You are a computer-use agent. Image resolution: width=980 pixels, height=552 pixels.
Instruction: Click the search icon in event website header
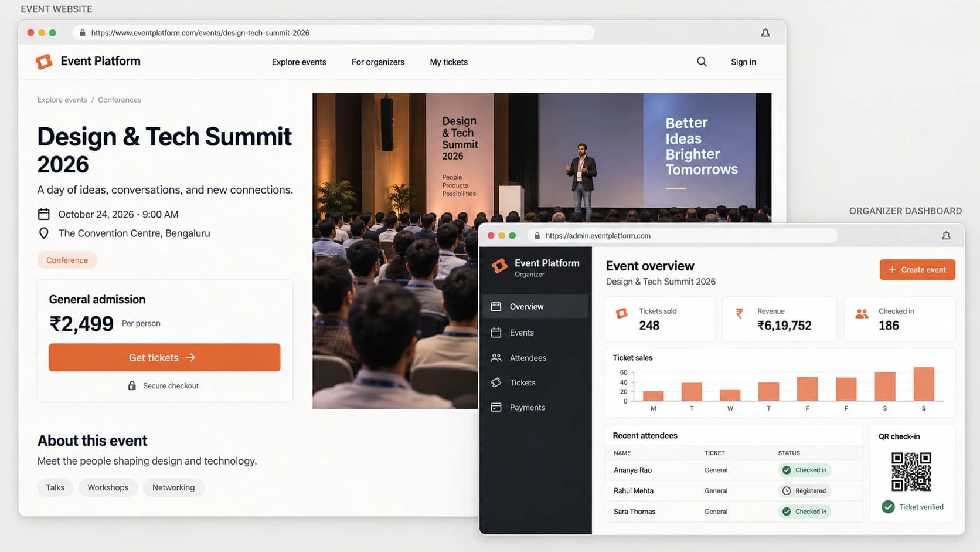[x=702, y=62]
